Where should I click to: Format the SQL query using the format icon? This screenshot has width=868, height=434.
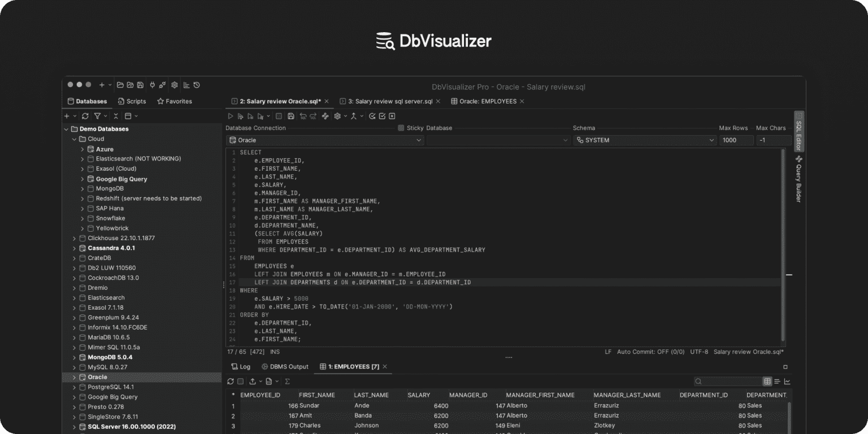(x=325, y=116)
